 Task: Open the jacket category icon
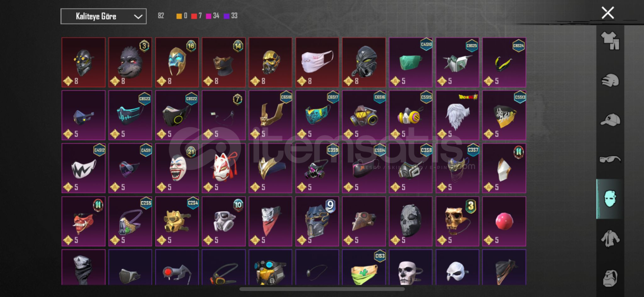click(x=610, y=238)
